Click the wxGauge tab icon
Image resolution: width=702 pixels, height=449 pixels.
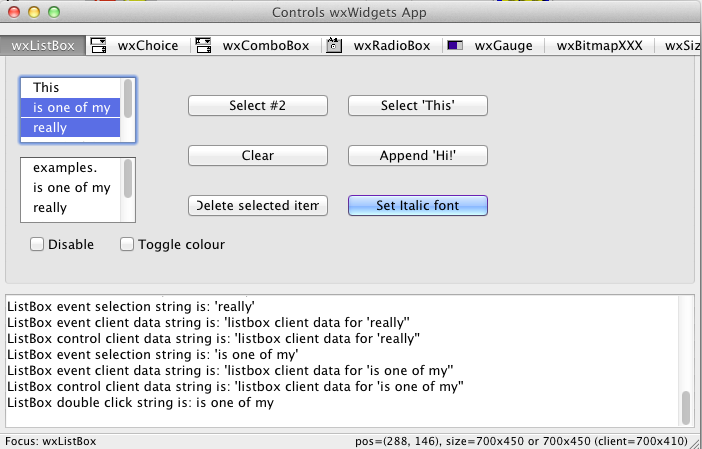455,45
